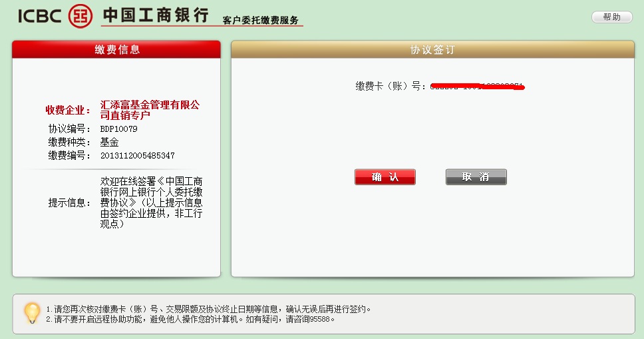Click the company name 汇添富基金管理有限公司直销专户
Screen dimensions: 644x339
(x=150, y=110)
